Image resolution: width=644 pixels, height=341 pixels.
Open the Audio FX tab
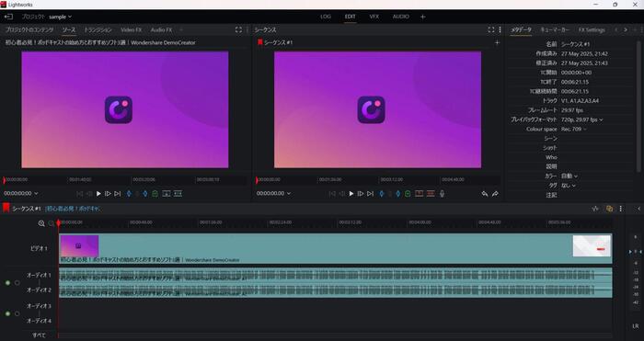[x=161, y=30]
